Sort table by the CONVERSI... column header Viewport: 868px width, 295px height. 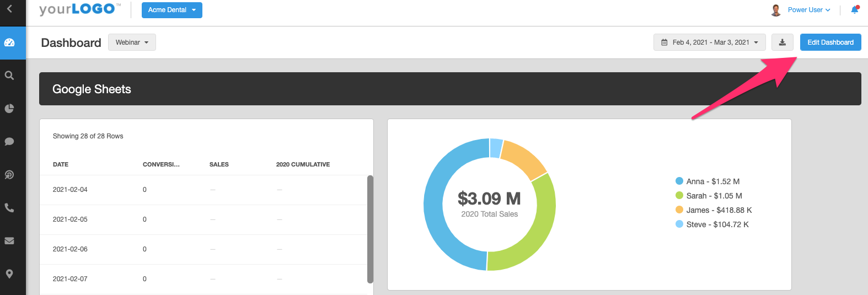(x=161, y=164)
